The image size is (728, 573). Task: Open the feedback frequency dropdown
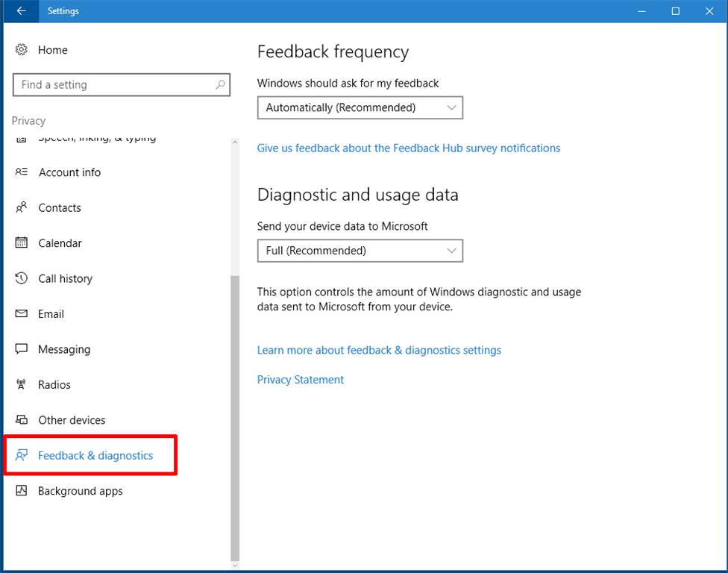tap(360, 107)
